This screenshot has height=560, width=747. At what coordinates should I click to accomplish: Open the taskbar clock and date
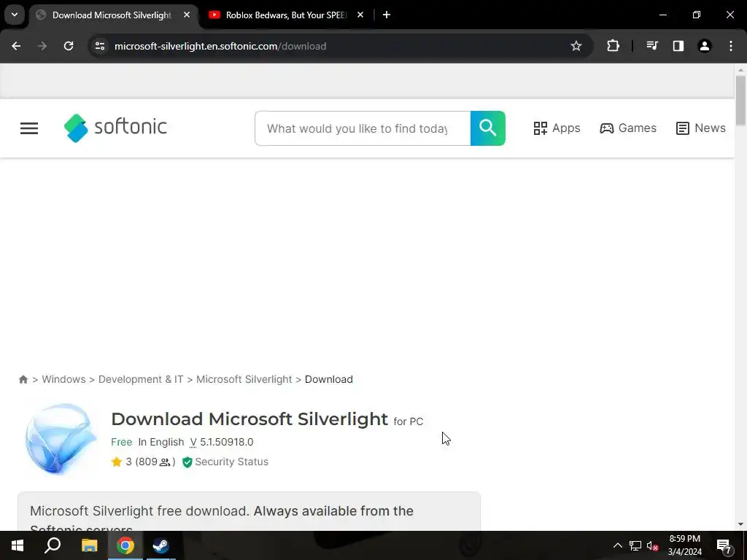684,545
